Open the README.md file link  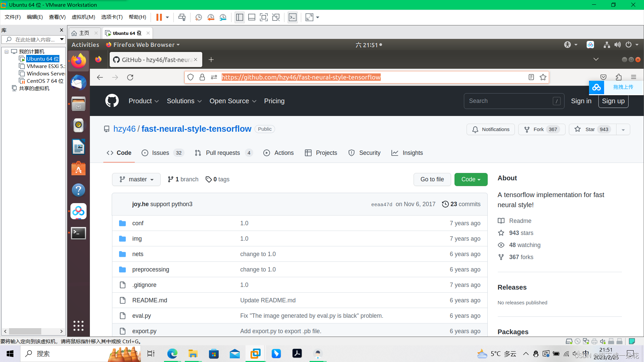[x=150, y=300]
